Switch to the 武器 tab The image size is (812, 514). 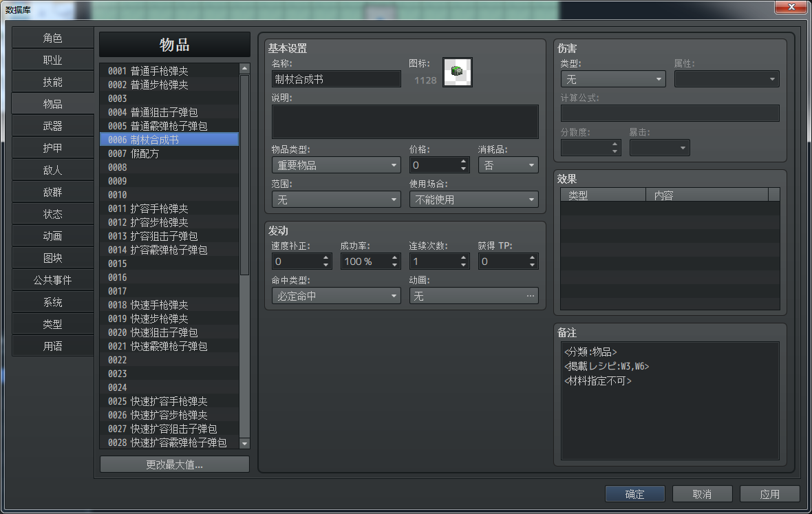tap(53, 126)
